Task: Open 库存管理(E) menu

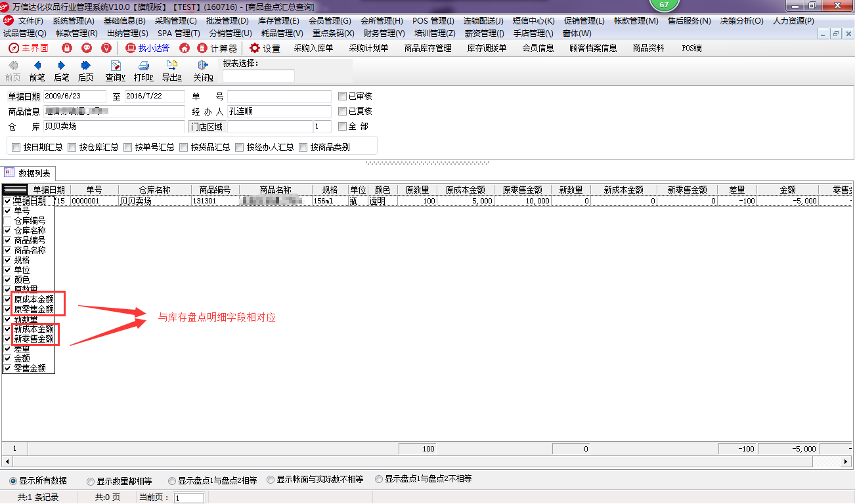Action: click(278, 21)
